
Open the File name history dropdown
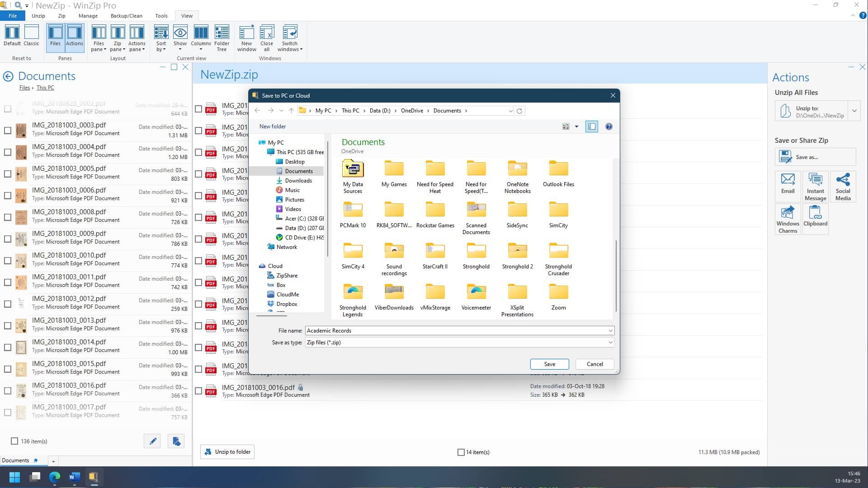pos(610,331)
